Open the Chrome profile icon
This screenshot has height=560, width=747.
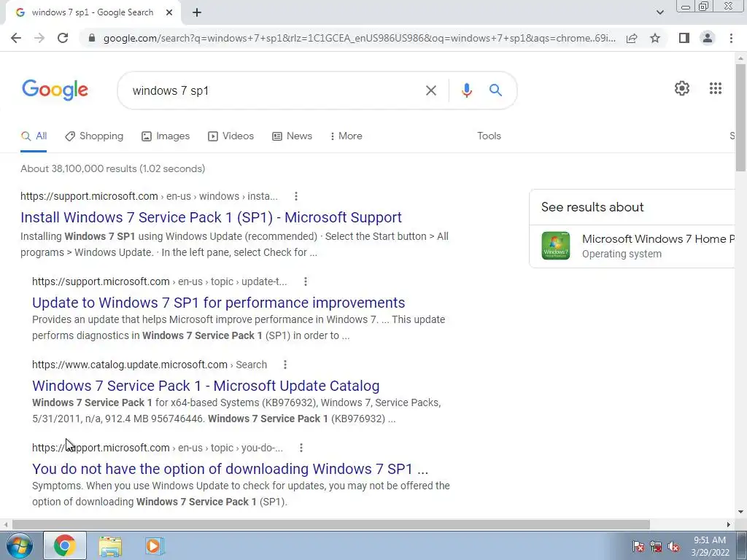(708, 38)
